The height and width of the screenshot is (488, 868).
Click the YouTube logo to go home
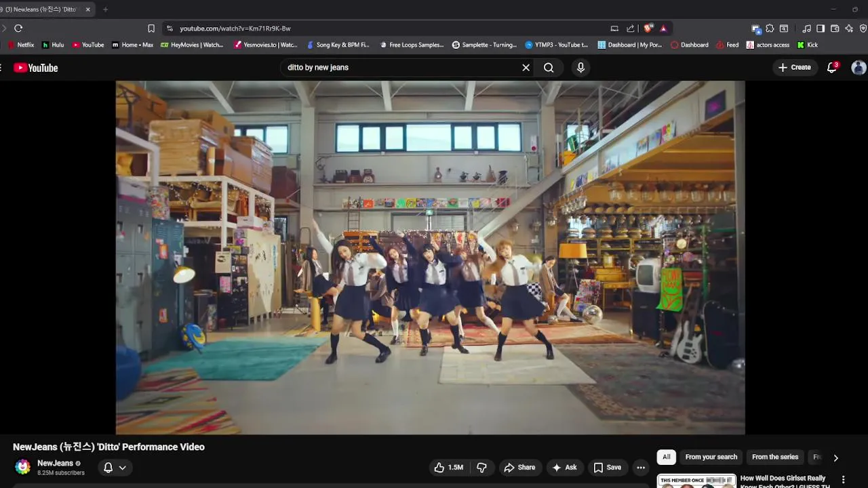coord(36,68)
